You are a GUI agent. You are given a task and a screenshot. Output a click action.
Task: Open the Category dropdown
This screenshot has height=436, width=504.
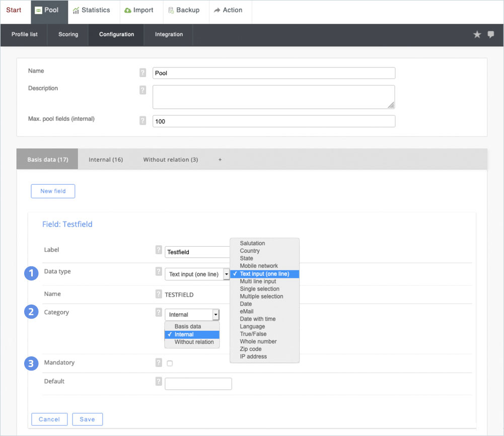[x=192, y=315]
